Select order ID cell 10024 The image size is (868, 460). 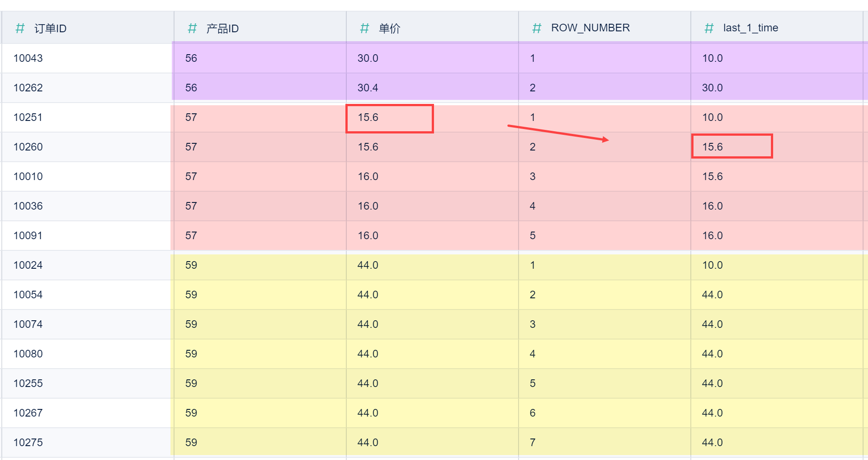pos(28,265)
